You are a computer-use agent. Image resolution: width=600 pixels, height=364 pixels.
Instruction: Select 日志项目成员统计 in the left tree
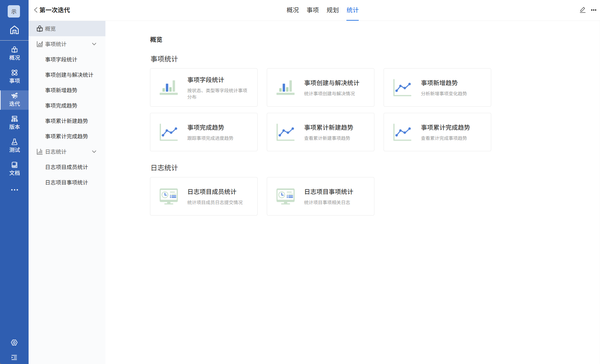click(66, 167)
